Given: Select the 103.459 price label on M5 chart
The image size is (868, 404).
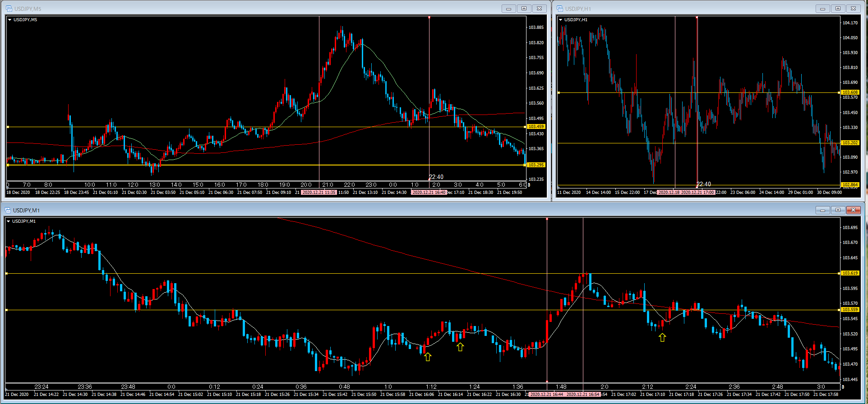Looking at the screenshot, I should [x=536, y=127].
